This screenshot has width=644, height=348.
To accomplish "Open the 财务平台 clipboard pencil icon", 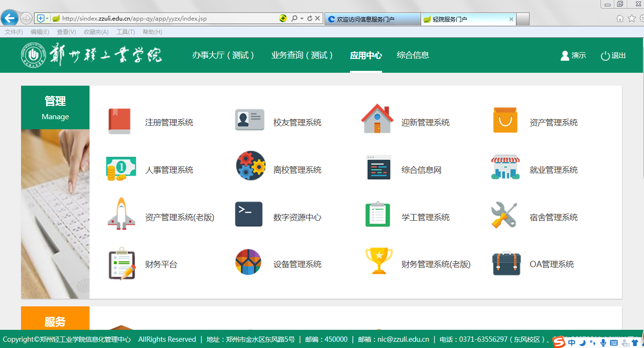I will [x=122, y=265].
